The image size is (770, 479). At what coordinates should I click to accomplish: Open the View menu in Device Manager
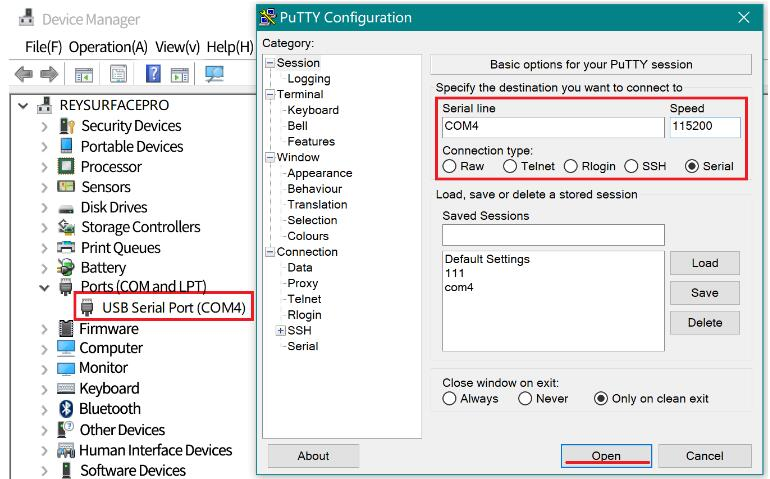point(177,47)
